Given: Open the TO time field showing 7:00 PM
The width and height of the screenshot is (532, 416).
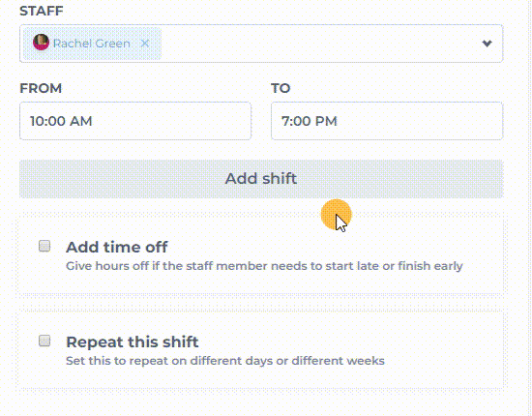Looking at the screenshot, I should coord(387,121).
